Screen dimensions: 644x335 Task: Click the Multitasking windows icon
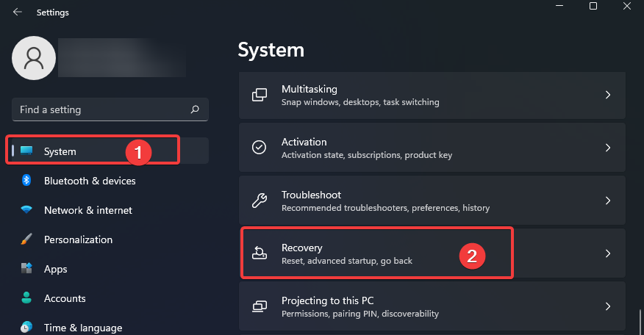[260, 96]
